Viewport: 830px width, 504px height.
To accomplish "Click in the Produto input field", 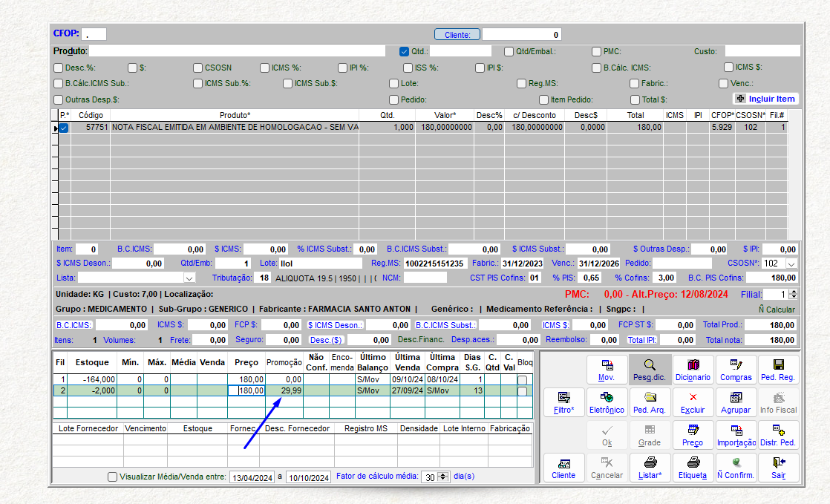I will (x=237, y=50).
